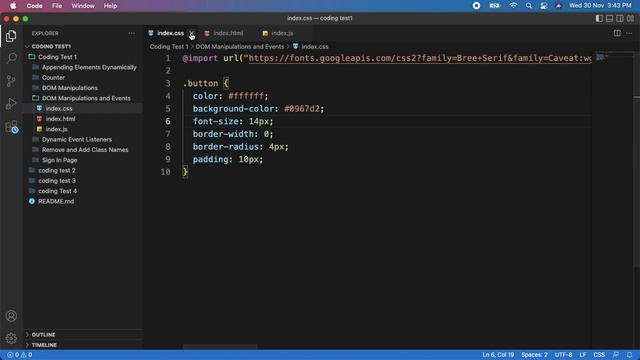
Task: Open errors and warnings in status bar
Action: 20,355
